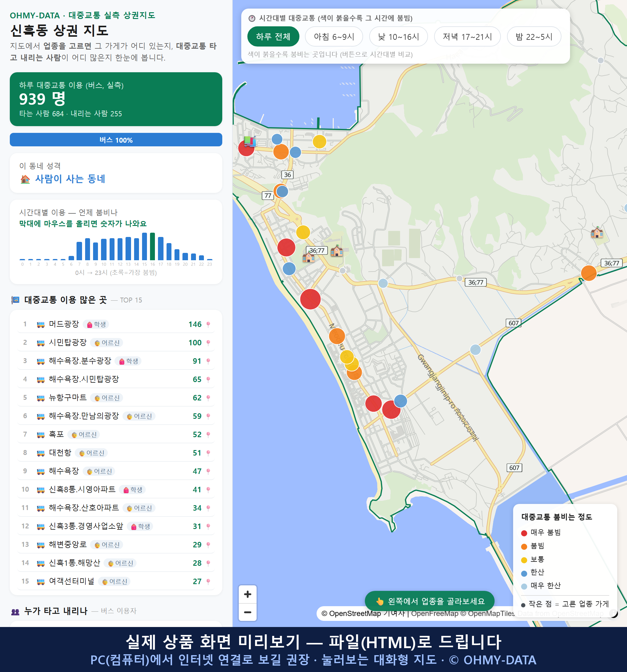Click pin icon in 해수욕장.분수광장 row
This screenshot has width=627, height=672.
coord(208,361)
